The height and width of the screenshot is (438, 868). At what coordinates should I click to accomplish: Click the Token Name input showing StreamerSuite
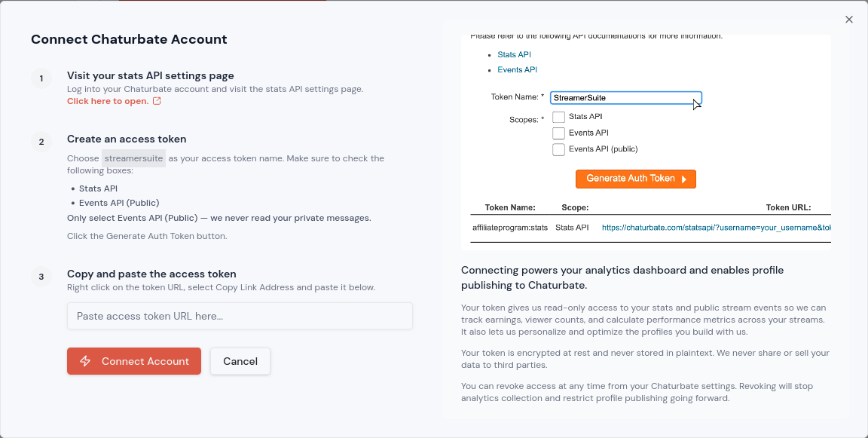click(625, 98)
